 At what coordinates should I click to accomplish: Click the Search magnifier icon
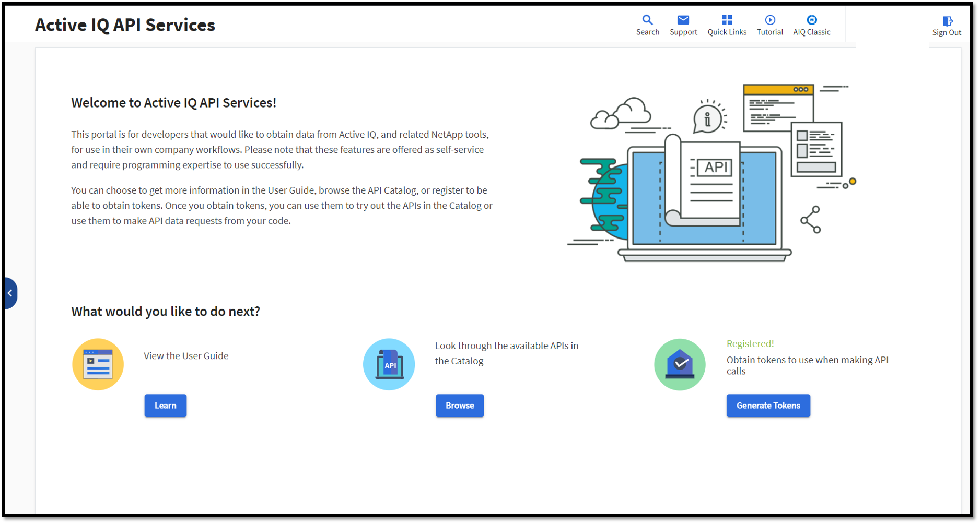(647, 20)
